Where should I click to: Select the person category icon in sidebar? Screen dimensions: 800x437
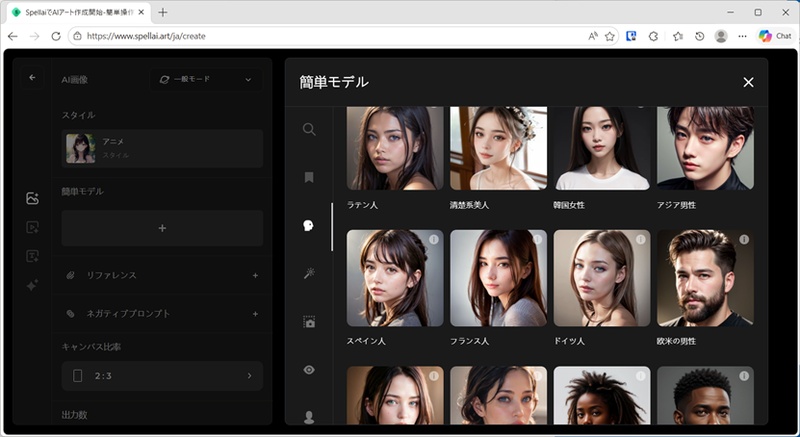(309, 417)
